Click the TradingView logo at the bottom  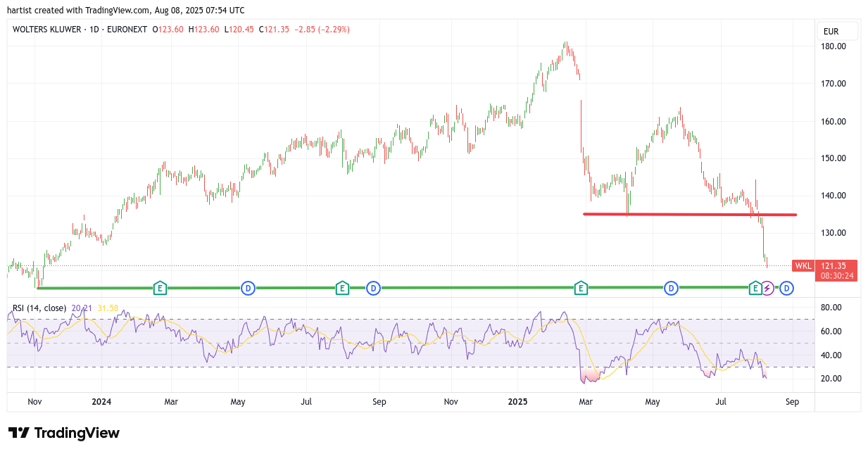[x=64, y=433]
